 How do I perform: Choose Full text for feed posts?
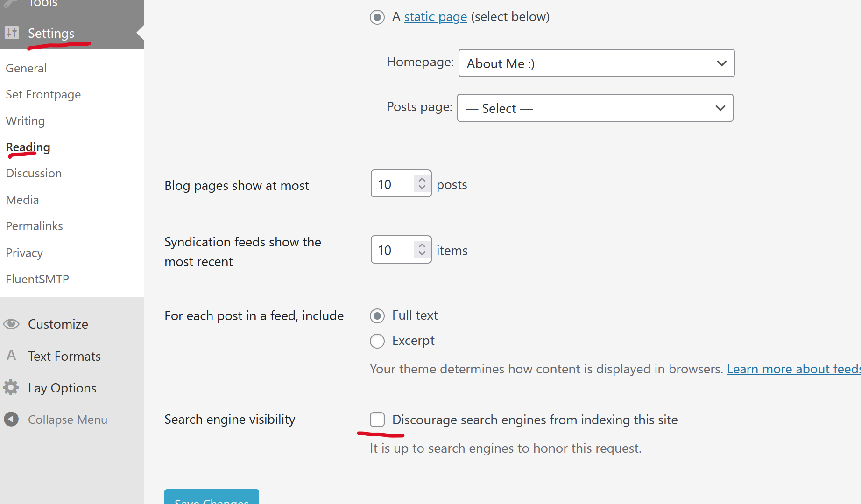click(377, 316)
